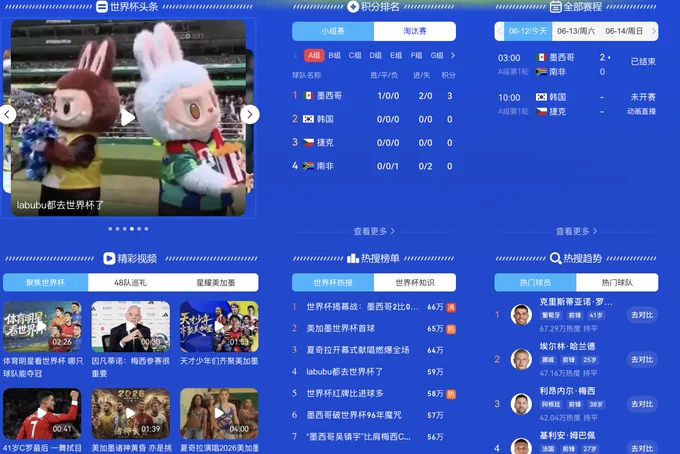The width and height of the screenshot is (680, 454).
Task: Go to earlier schedule dates arrow
Action: pos(499,31)
